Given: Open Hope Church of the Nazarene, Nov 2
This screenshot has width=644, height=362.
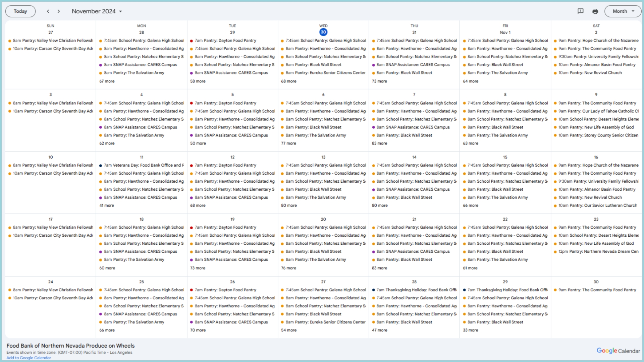Looking at the screenshot, I should click(596, 41).
